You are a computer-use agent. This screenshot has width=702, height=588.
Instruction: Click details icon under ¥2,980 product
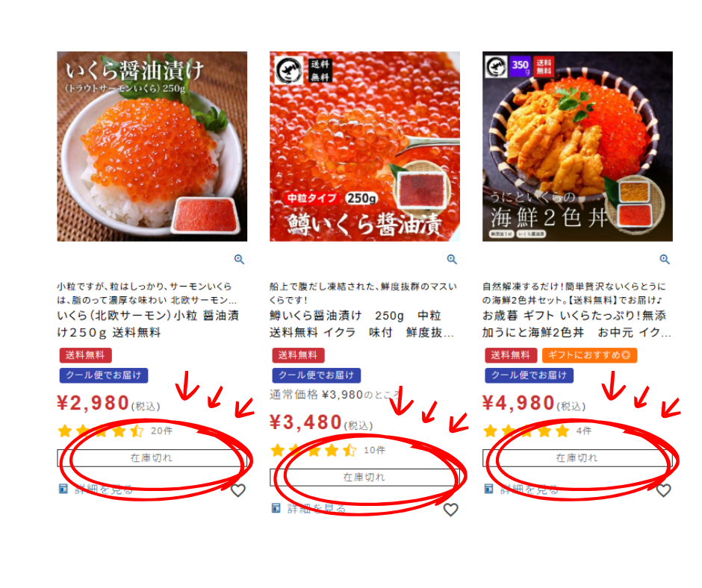point(63,489)
